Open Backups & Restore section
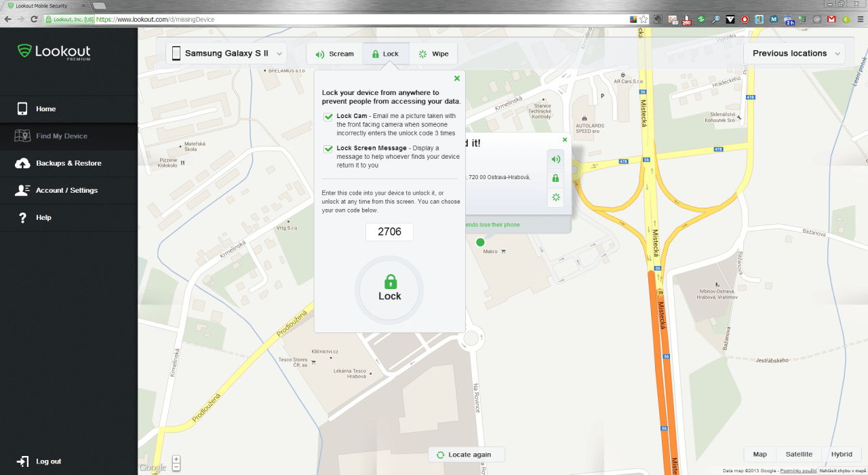 tap(68, 163)
